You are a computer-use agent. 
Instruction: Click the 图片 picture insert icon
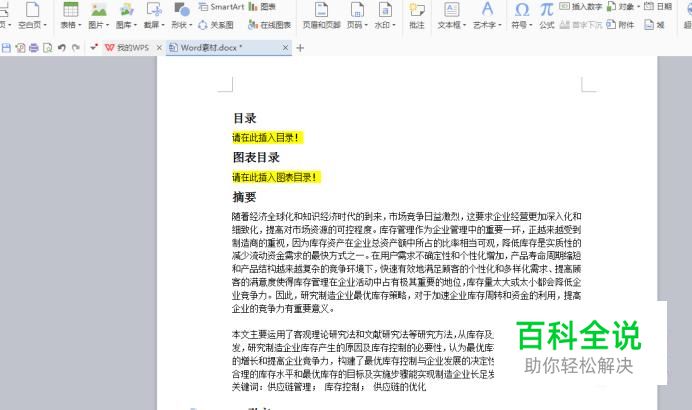[x=99, y=9]
